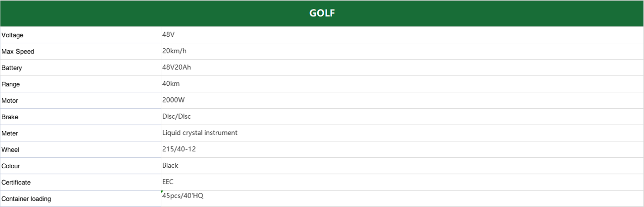Select the Black colour value cell
Image resolution: width=644 pixels, height=207 pixels.
coord(402,166)
